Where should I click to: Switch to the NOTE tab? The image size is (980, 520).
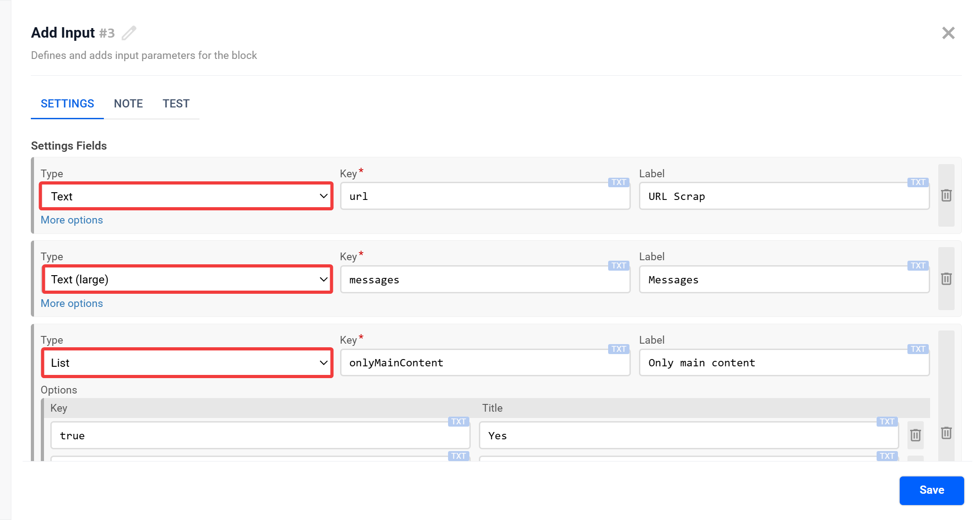coord(128,104)
